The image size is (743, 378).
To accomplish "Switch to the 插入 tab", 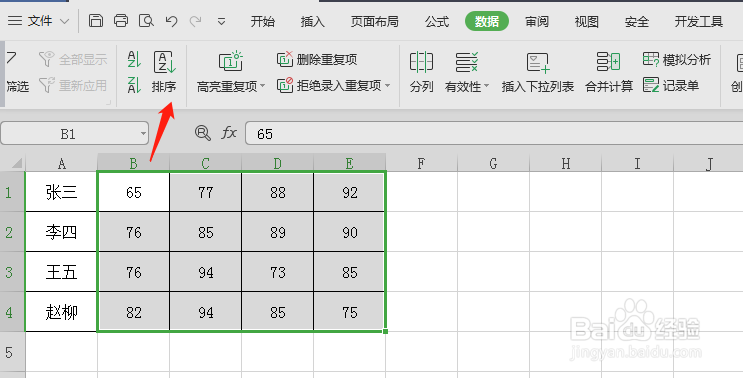I will click(312, 22).
